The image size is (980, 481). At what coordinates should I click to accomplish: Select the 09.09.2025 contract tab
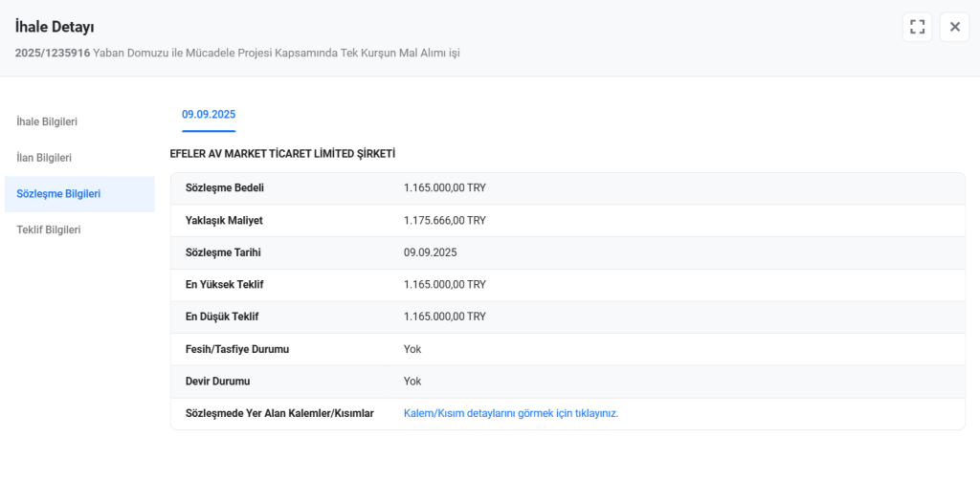coord(209,115)
